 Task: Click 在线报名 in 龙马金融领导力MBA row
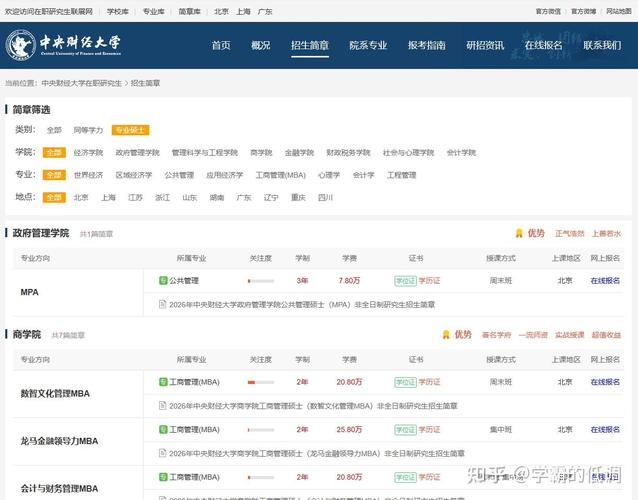click(605, 429)
